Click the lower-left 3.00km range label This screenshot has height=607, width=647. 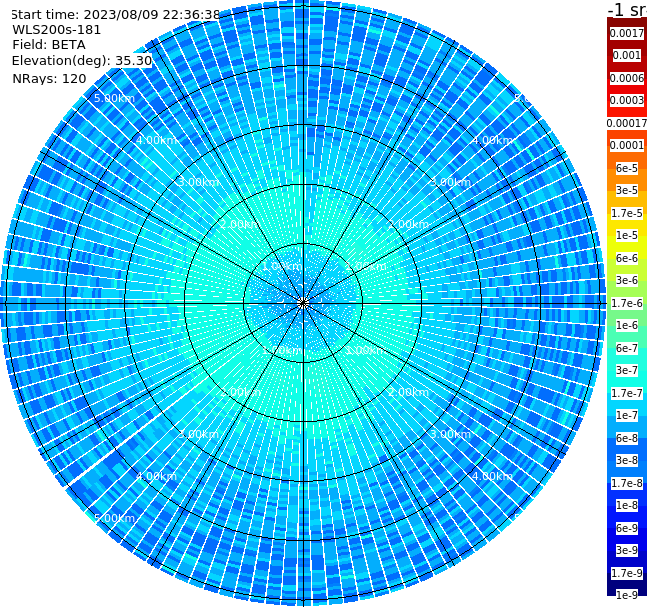click(198, 434)
